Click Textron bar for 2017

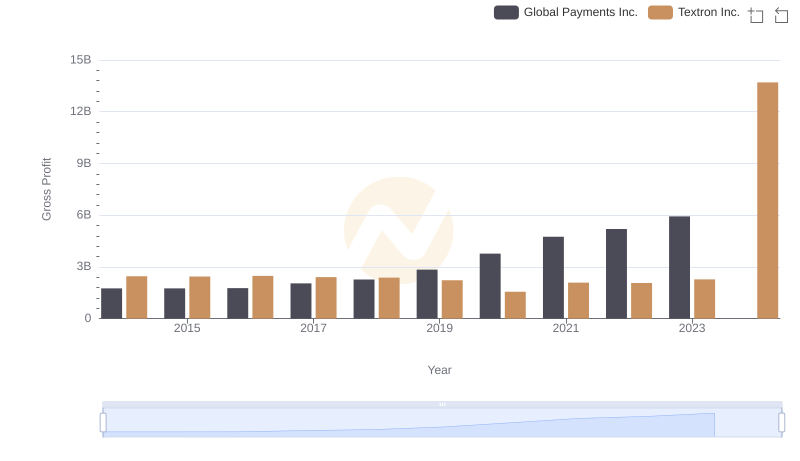point(326,298)
